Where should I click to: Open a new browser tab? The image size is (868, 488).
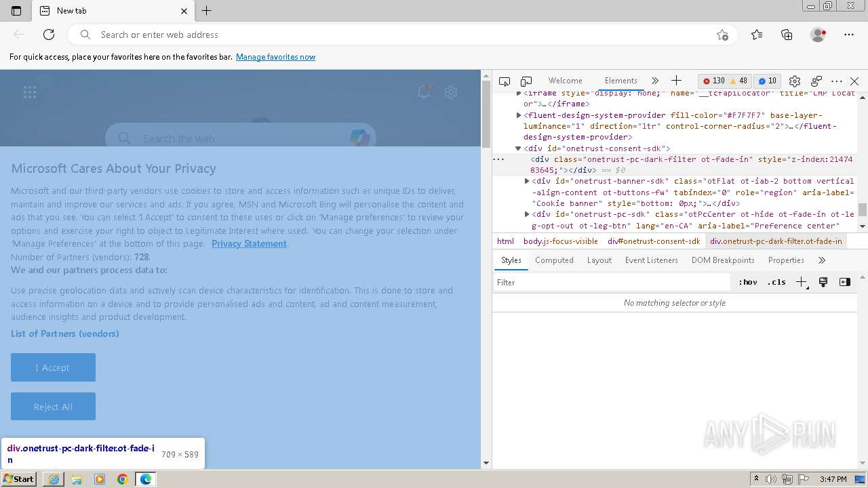(207, 10)
